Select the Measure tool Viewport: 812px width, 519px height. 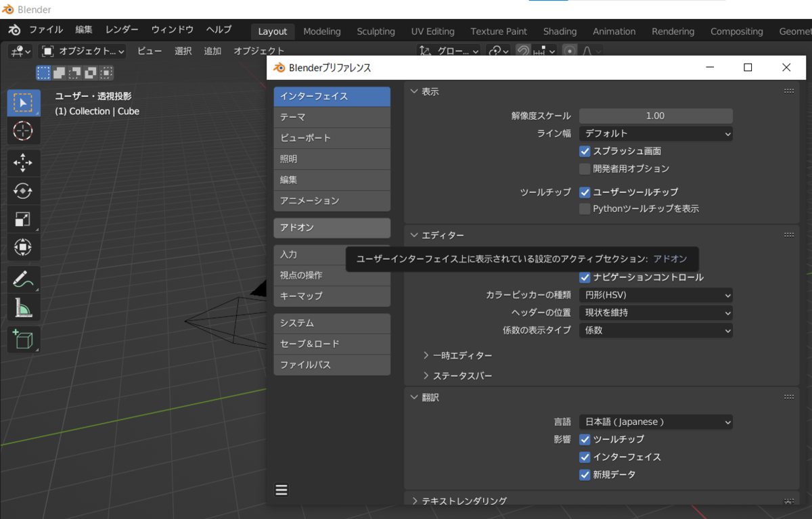point(23,307)
